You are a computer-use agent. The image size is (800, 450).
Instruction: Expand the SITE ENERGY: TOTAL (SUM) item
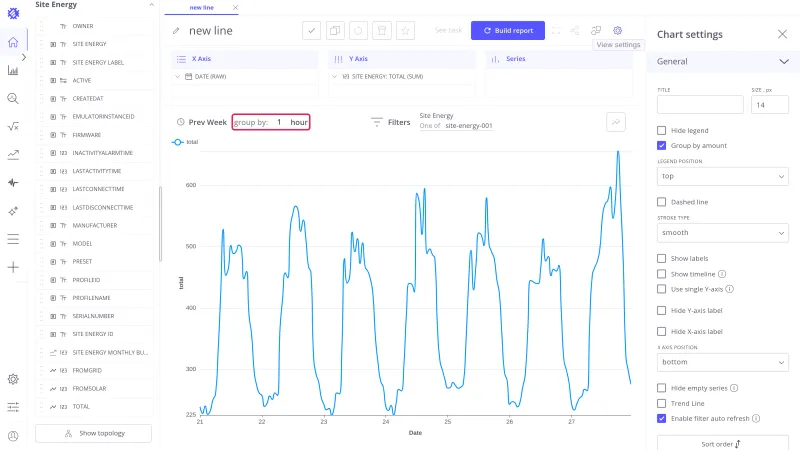tap(335, 77)
